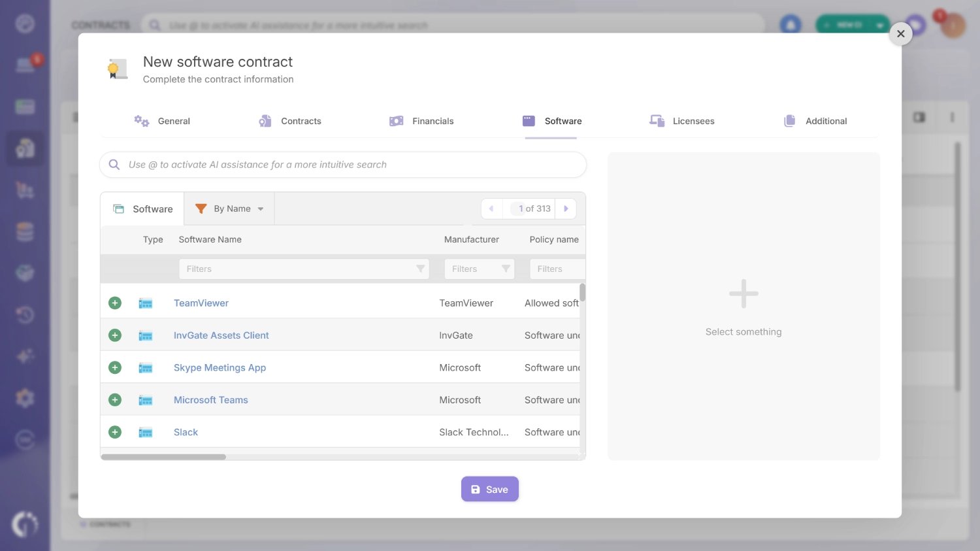This screenshot has width=980, height=551.
Task: Open the InvGate Assets Client link
Action: [x=221, y=335]
